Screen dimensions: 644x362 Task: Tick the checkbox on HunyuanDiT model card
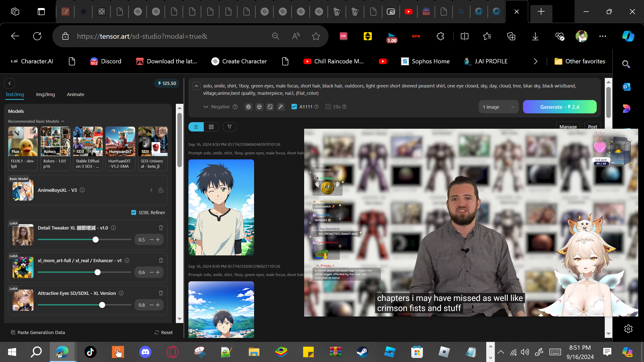pos(130,131)
